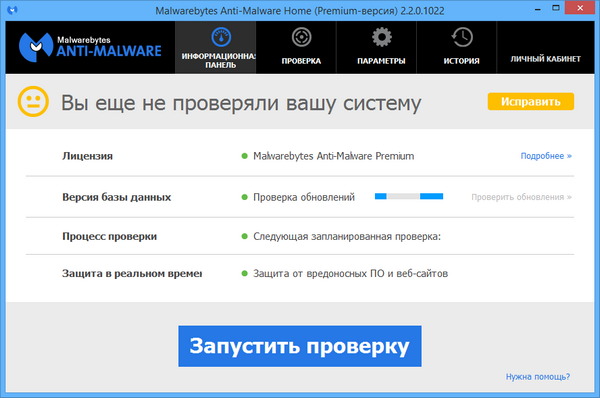Click the update check progress bar

409,196
